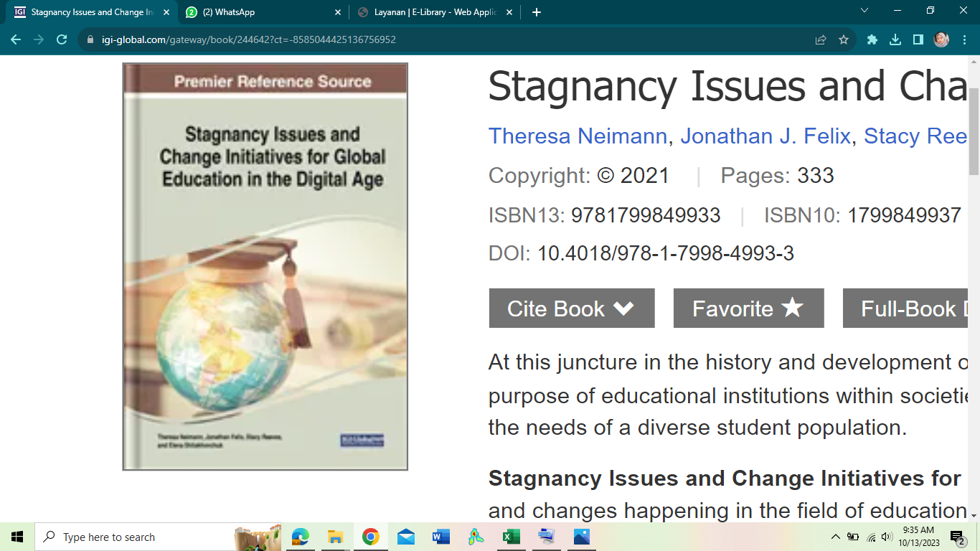
Task: Click the Copyright © 2021 text
Action: pos(579,176)
